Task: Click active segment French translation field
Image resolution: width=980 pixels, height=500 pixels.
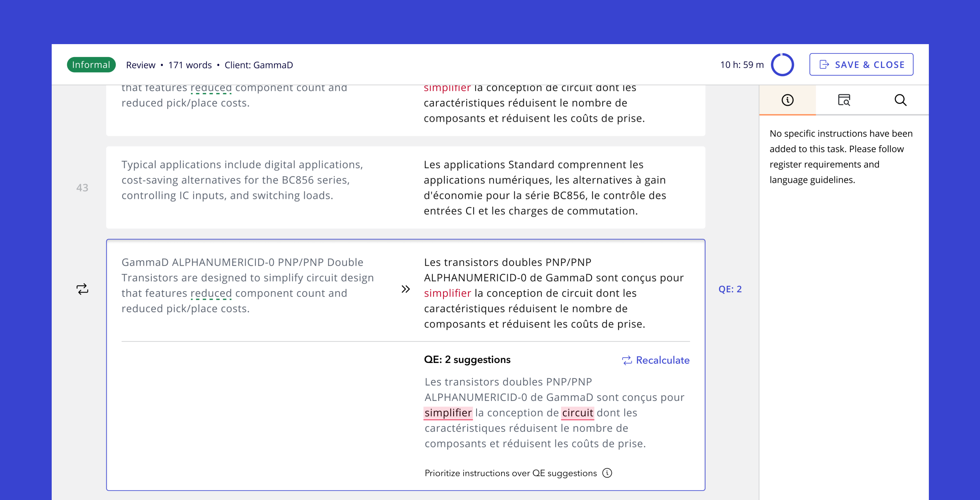Action: coord(554,293)
